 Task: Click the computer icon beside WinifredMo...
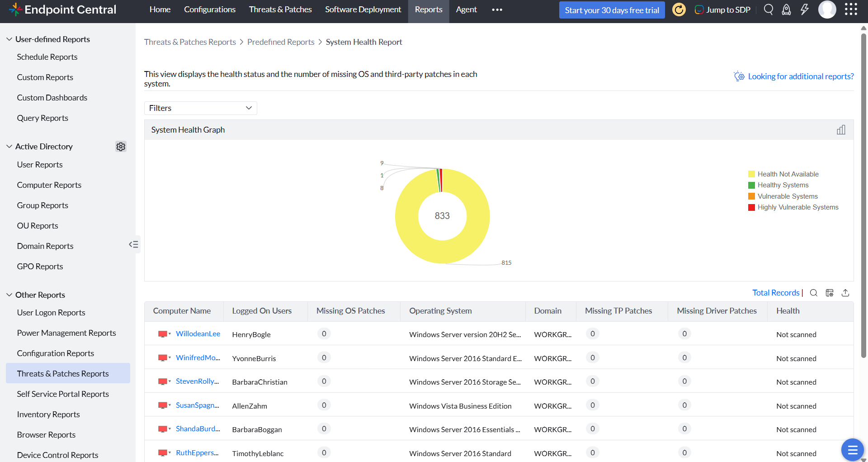163,358
